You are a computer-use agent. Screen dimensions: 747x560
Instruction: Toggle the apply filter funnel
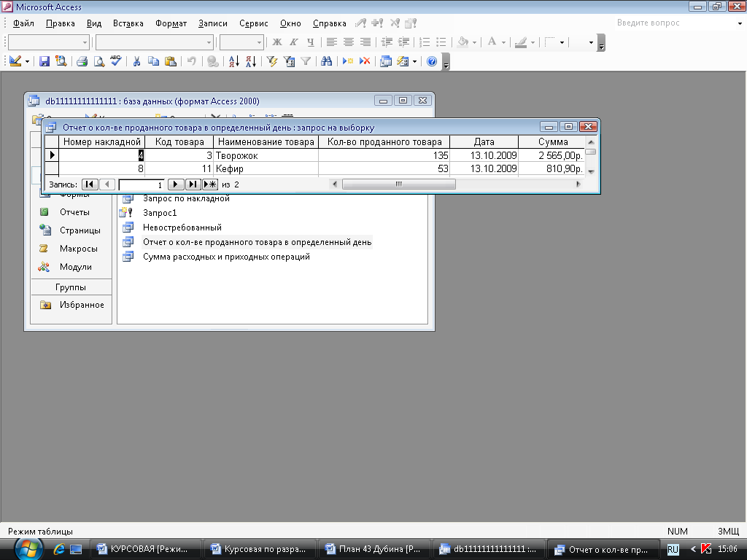[x=306, y=61]
